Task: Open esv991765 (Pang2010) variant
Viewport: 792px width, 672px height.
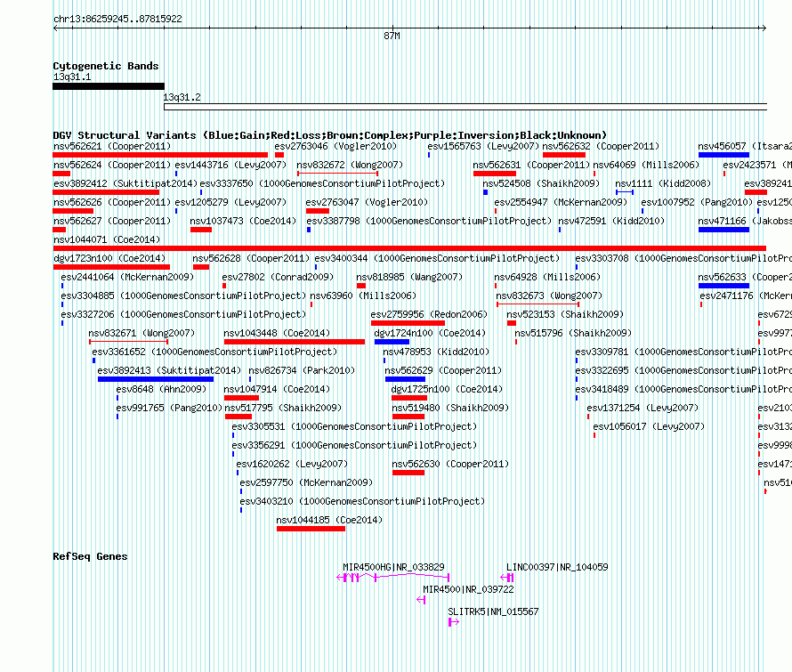Action: 169,409
